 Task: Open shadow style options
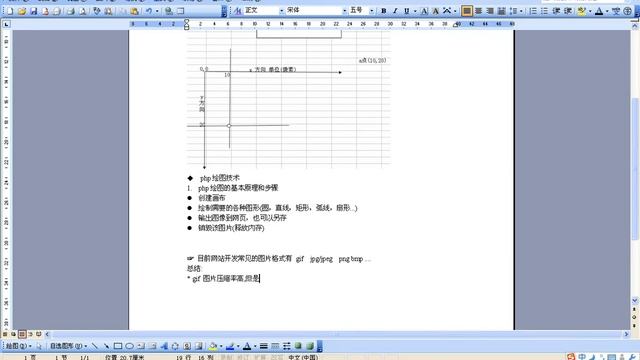click(x=298, y=346)
